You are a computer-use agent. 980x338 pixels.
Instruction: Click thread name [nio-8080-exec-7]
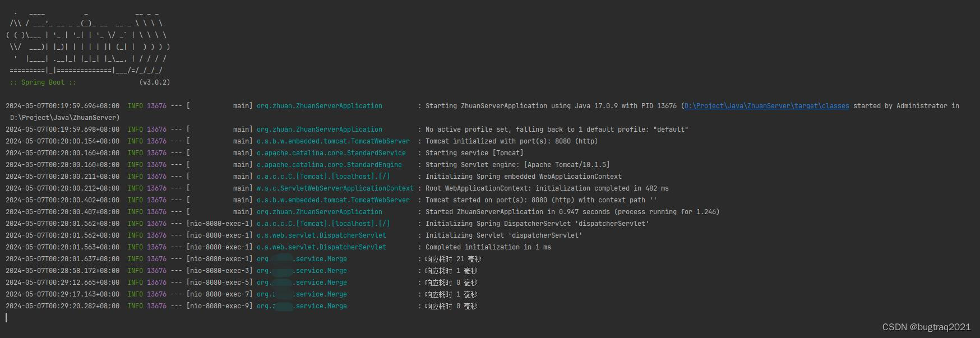click(x=220, y=294)
